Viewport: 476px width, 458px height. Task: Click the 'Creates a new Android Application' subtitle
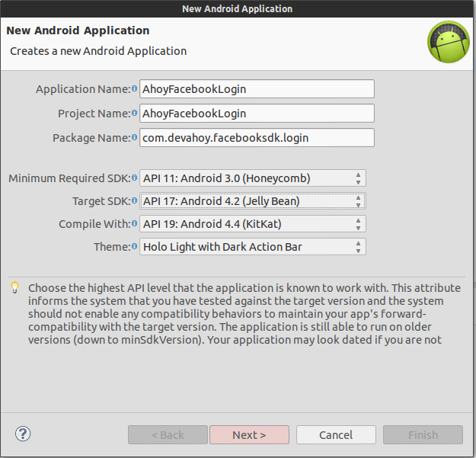(98, 51)
